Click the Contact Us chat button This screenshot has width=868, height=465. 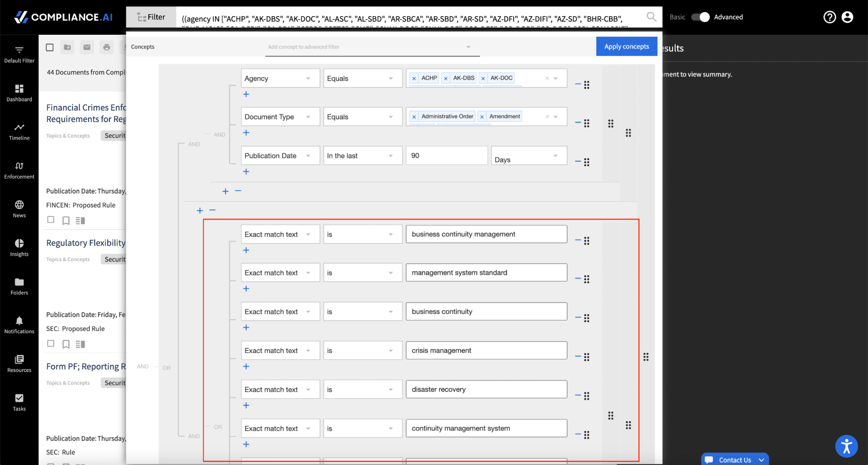click(x=735, y=459)
